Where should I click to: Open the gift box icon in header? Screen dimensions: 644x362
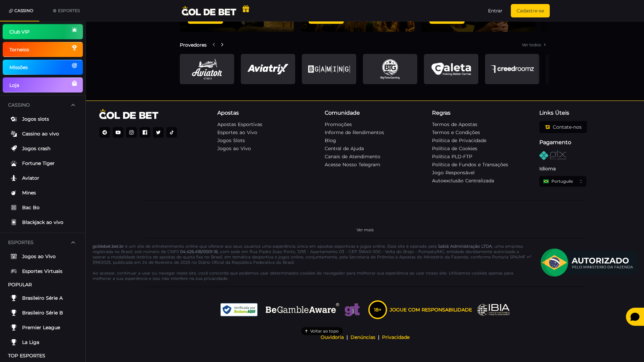tap(246, 9)
